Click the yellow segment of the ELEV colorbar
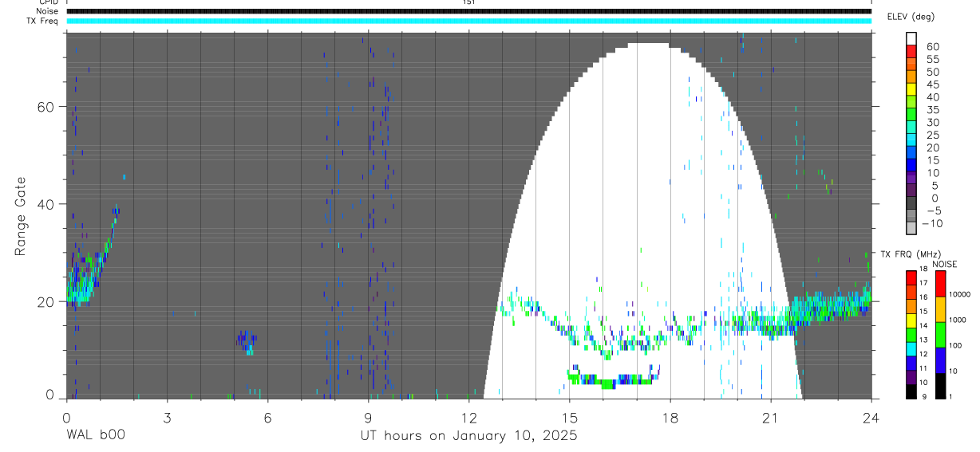 pyautogui.click(x=911, y=89)
